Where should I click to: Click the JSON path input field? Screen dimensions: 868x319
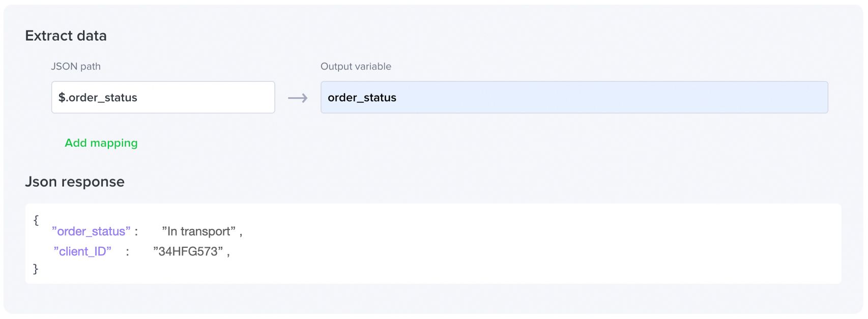click(163, 97)
